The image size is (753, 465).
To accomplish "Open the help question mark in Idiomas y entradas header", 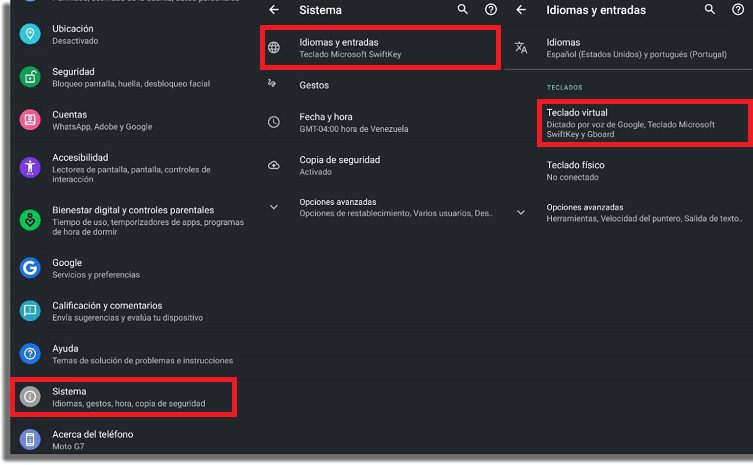I will 738,9.
